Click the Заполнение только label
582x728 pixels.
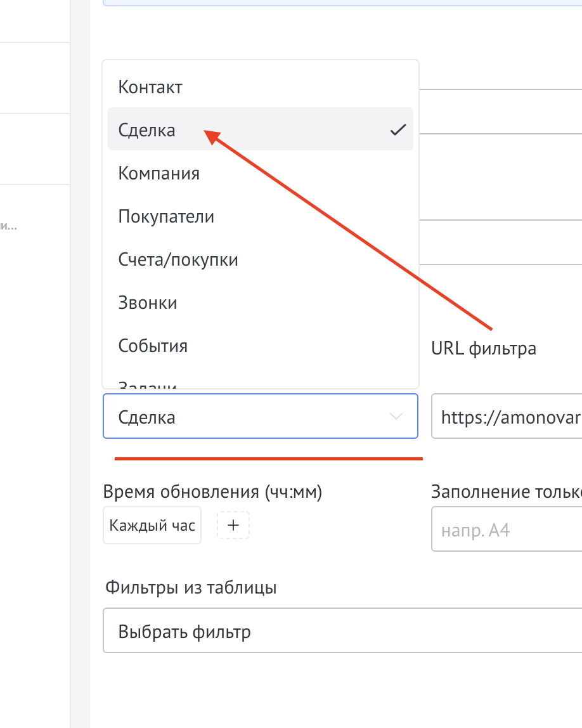point(506,492)
